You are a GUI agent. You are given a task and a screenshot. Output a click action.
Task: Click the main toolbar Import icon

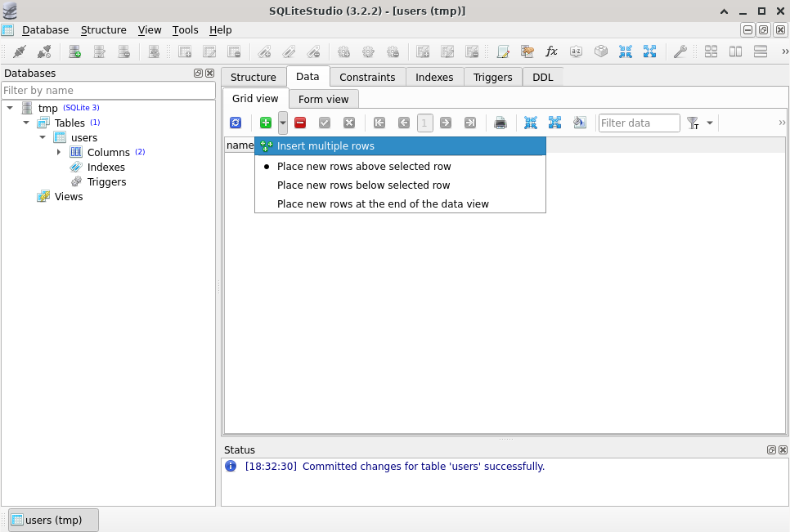click(x=626, y=51)
